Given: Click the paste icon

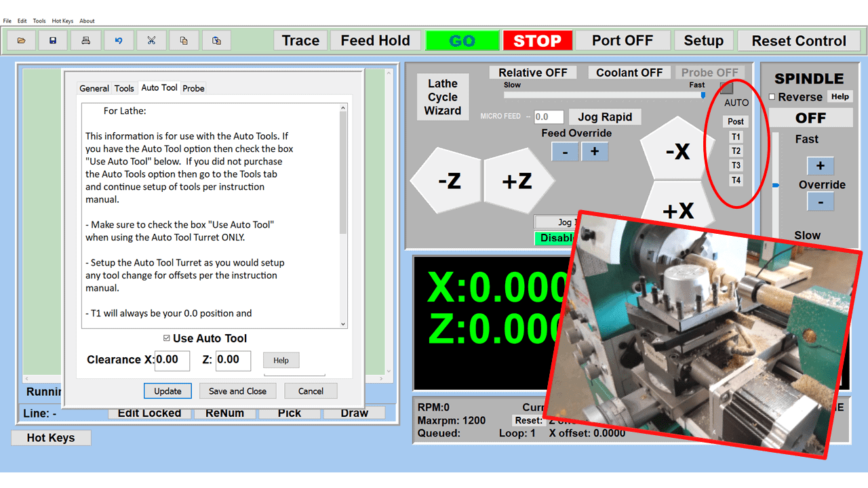Looking at the screenshot, I should [x=216, y=40].
